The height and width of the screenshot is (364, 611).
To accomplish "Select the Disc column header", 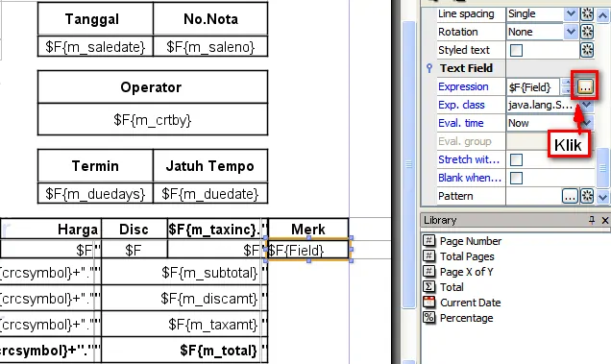I will (x=134, y=229).
